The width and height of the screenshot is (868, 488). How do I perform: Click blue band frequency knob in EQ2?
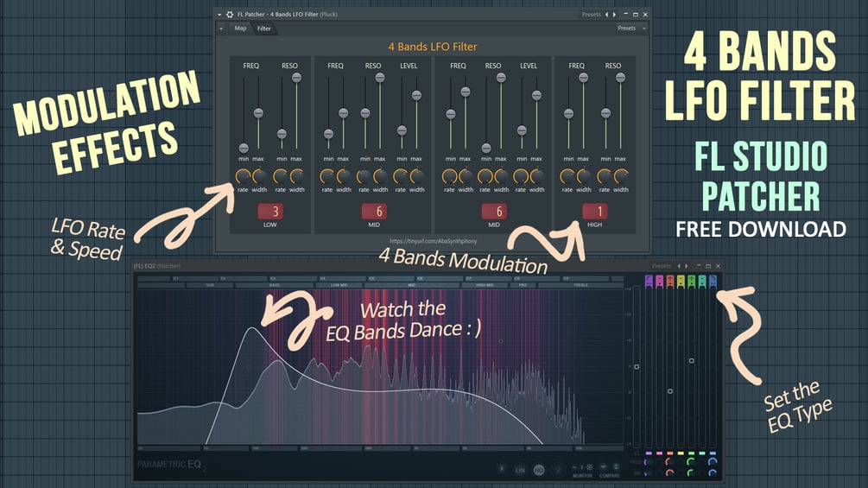coord(713,461)
